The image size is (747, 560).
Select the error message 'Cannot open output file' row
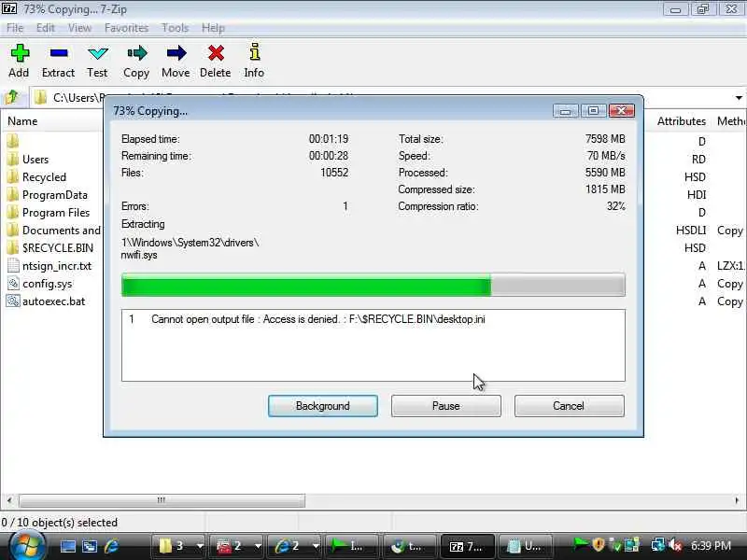point(373,319)
